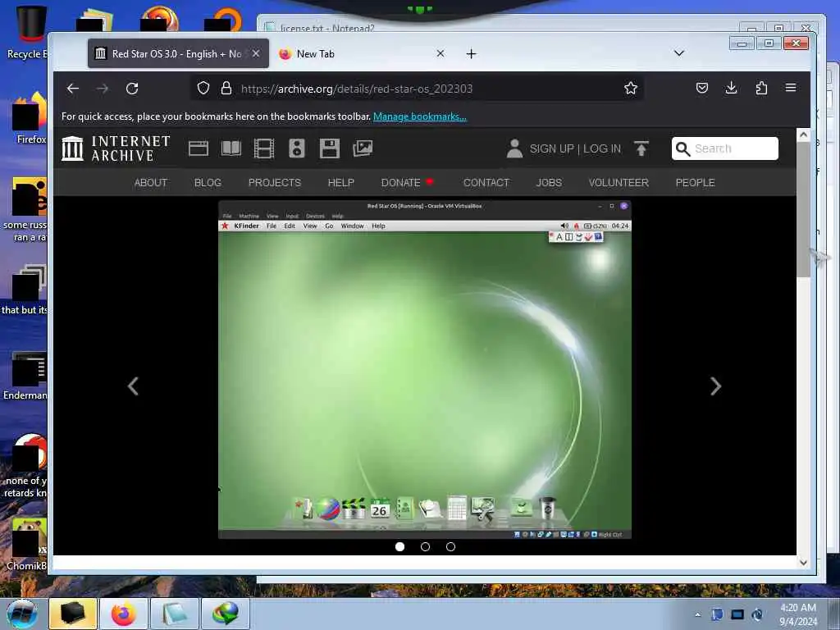Close the New Tab tab
The width and height of the screenshot is (840, 630).
tap(441, 53)
